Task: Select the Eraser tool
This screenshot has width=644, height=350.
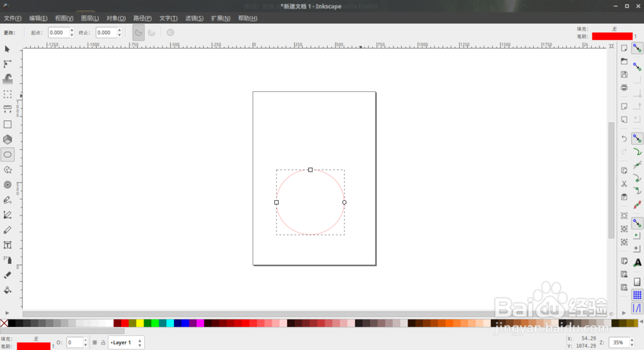Action: [x=7, y=275]
